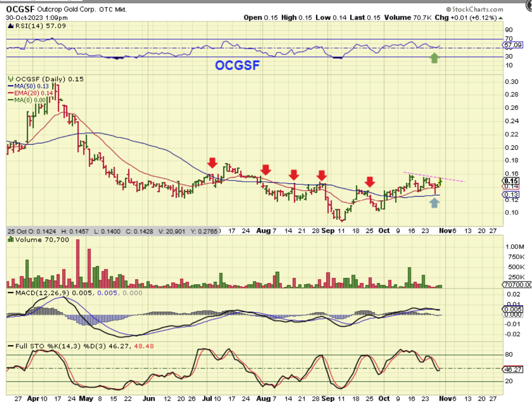Click the boxed 0.13 MA(50) price tag
This screenshot has width=532, height=402.
coord(511,194)
